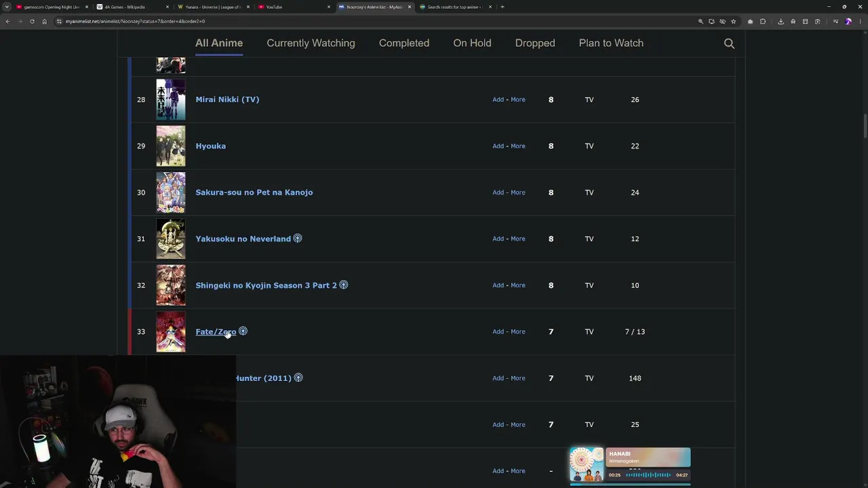
Task: Click the broadcast icon beside Shingeki no Kyojin Season 3
Action: point(344,285)
